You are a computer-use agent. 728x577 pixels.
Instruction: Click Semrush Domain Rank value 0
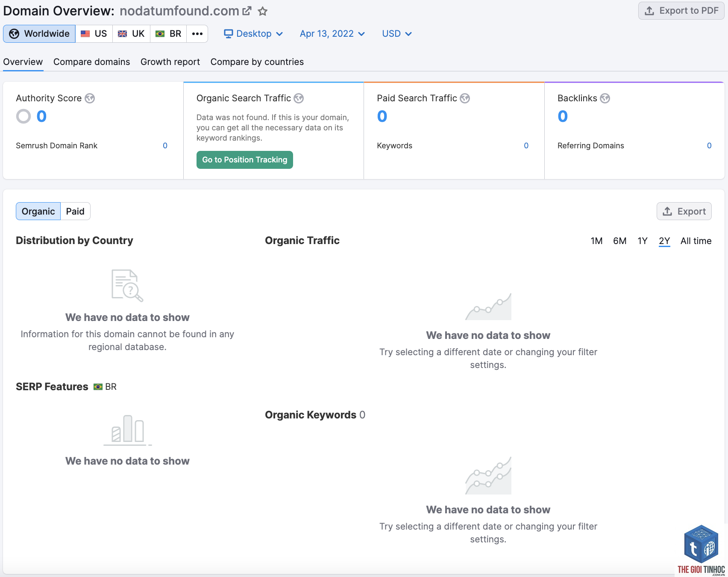(x=165, y=146)
